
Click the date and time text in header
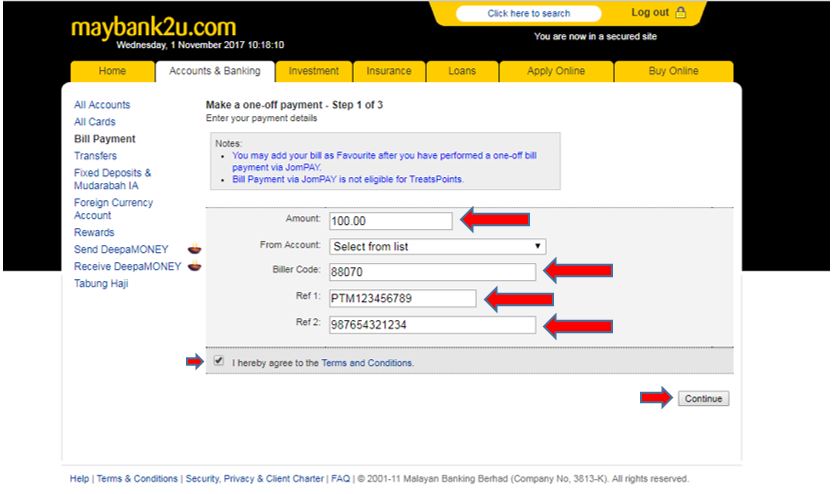click(200, 45)
